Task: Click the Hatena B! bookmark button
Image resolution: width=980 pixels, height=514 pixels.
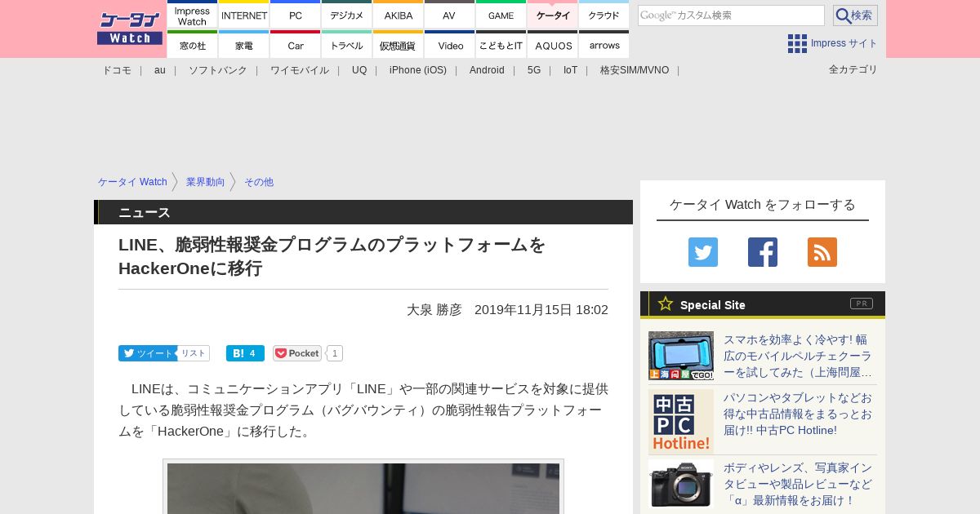Action: point(245,353)
